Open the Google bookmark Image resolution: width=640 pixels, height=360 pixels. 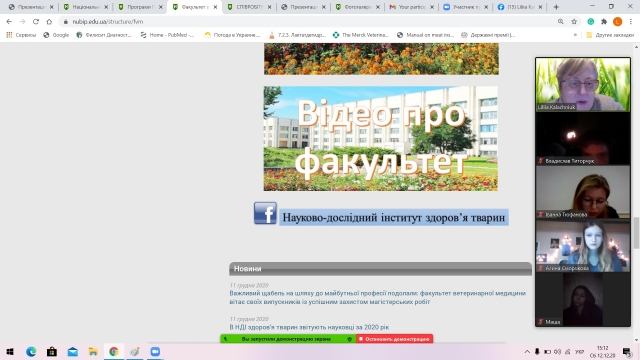point(56,35)
